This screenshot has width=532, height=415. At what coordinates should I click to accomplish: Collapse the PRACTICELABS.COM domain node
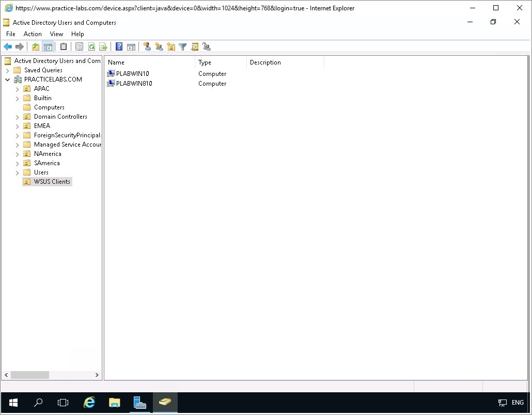tap(8, 79)
